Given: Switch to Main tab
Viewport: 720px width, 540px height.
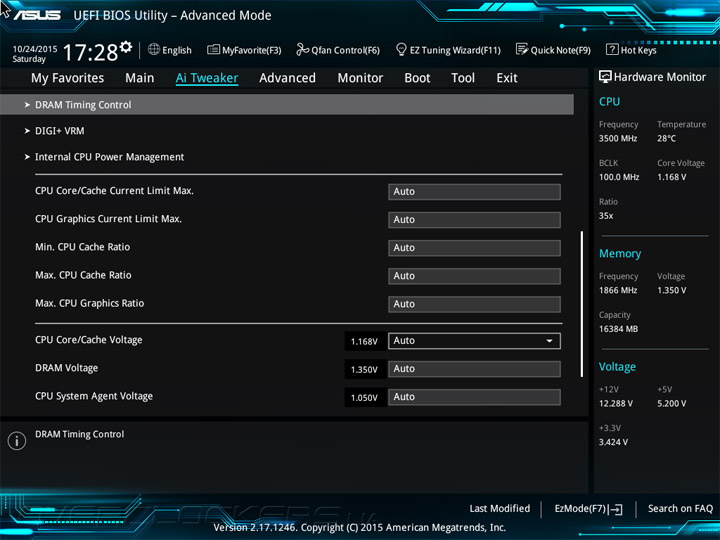Looking at the screenshot, I should (140, 78).
